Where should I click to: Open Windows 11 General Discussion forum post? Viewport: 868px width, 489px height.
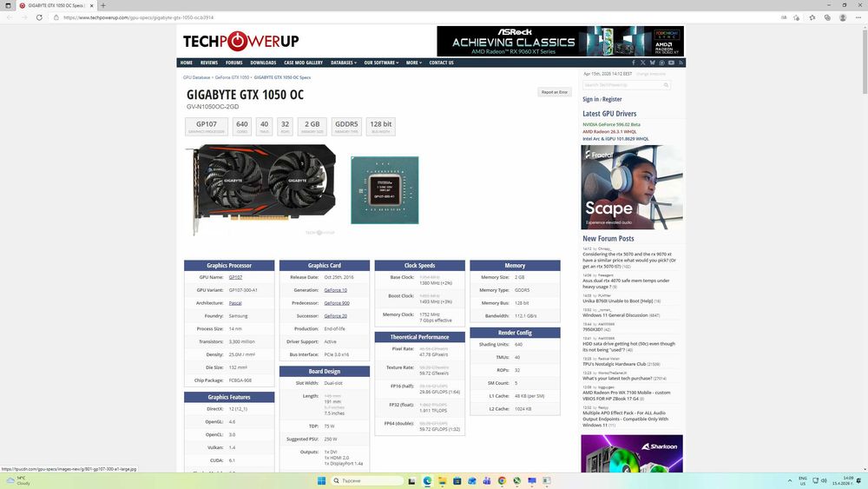(615, 315)
